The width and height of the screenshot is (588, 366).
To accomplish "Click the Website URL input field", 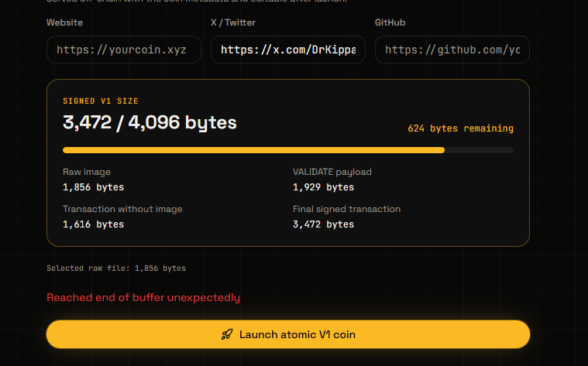I will coord(124,50).
